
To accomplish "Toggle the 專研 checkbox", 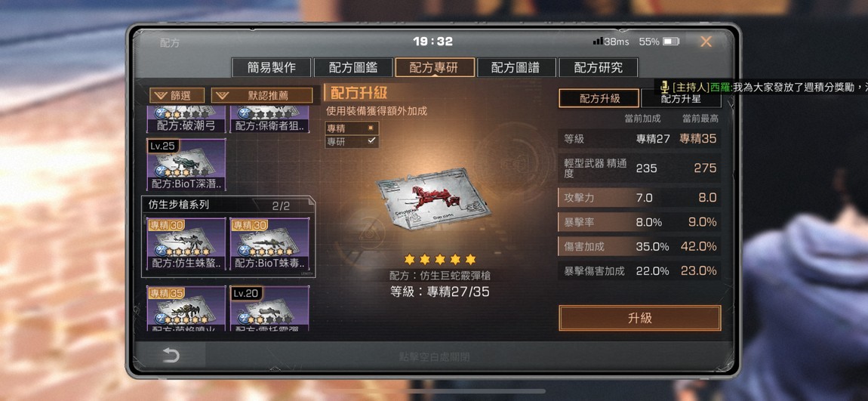I will [x=371, y=141].
